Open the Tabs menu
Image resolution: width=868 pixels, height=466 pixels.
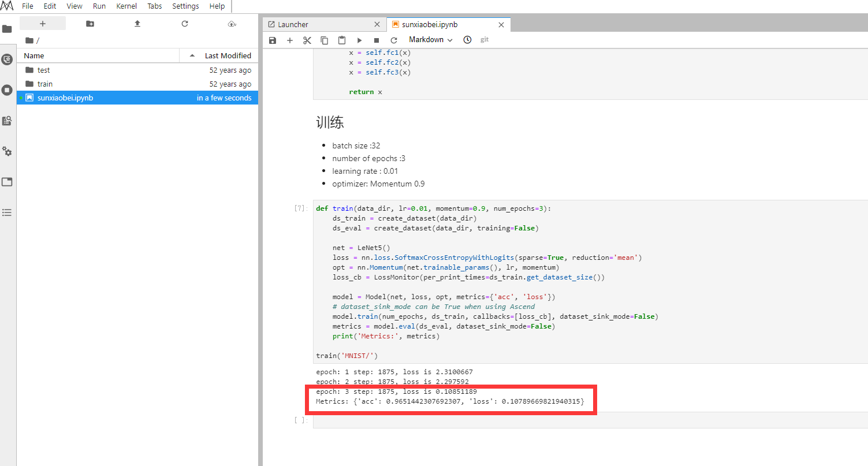pyautogui.click(x=155, y=6)
